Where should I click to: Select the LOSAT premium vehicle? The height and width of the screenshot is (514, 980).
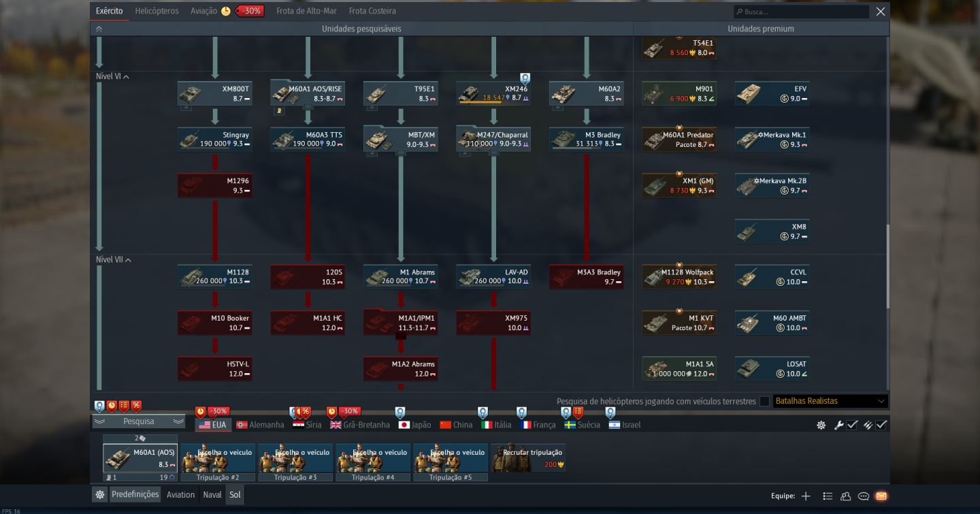pos(772,368)
